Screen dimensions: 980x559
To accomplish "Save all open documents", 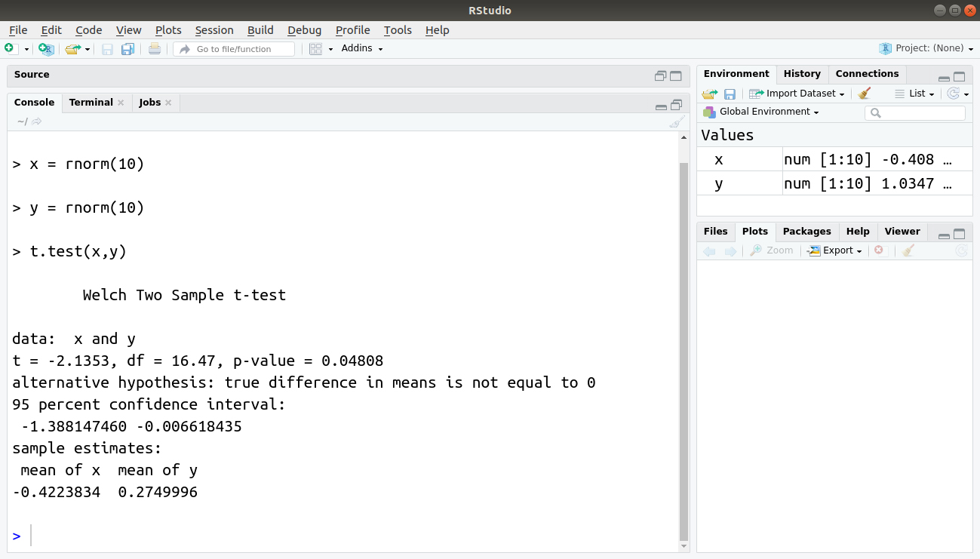I will 127,48.
